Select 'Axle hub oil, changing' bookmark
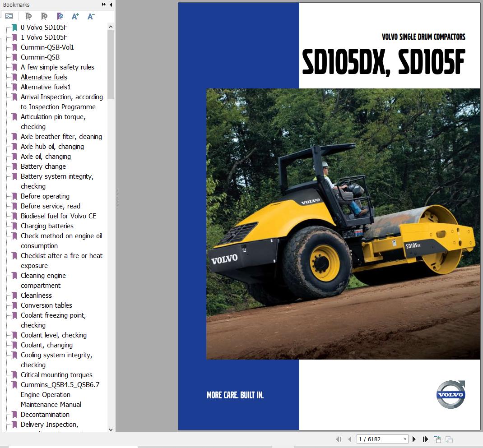The height and width of the screenshot is (448, 483). pyautogui.click(x=52, y=147)
